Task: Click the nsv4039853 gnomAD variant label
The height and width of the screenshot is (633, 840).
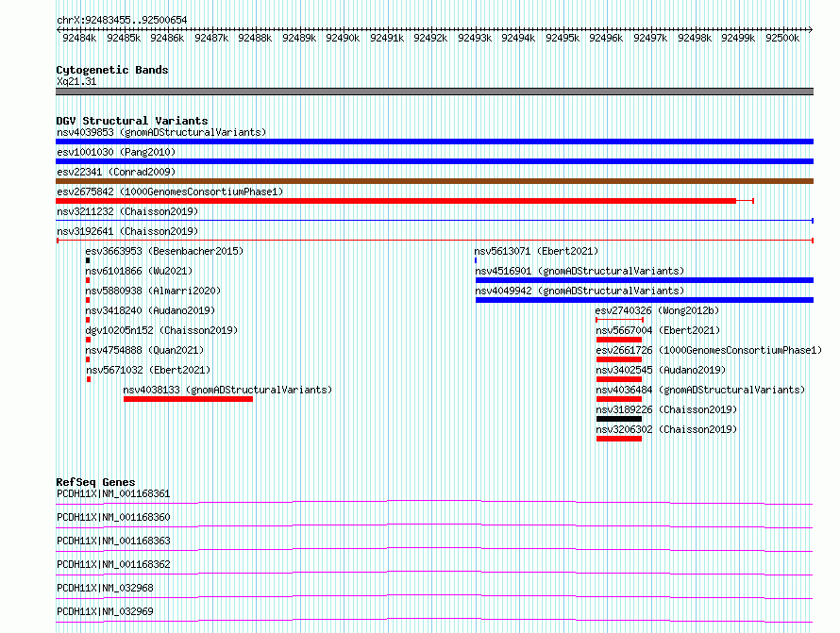Action: point(161,132)
